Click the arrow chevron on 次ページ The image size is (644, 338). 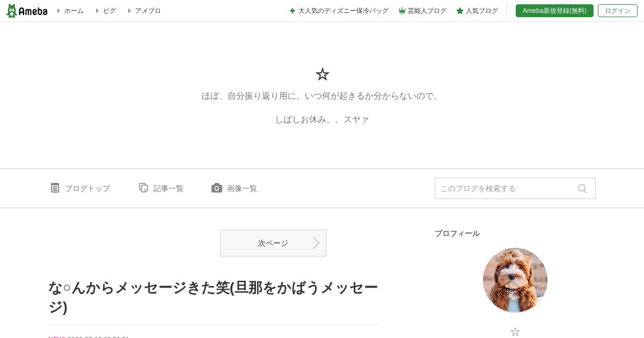tap(316, 243)
